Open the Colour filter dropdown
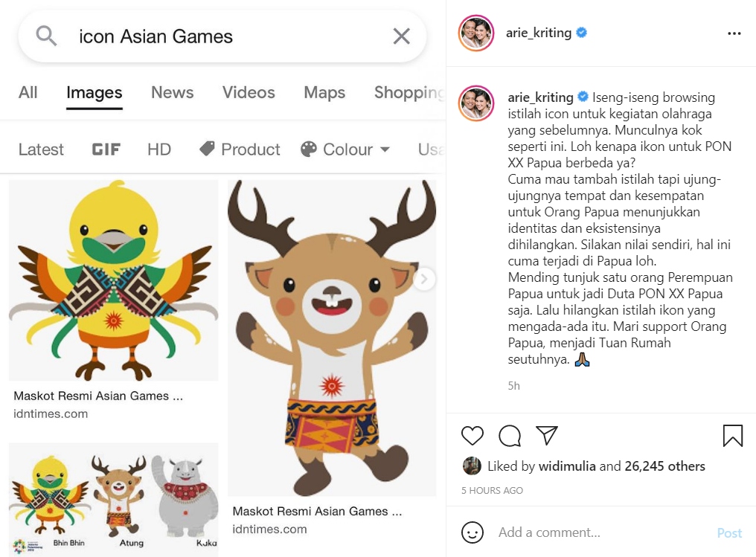 click(345, 149)
